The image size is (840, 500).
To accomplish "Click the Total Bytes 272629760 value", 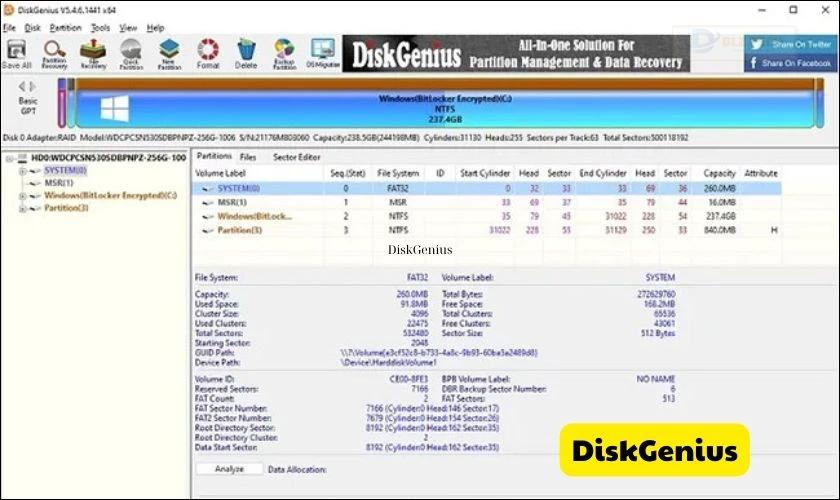I will (656, 294).
